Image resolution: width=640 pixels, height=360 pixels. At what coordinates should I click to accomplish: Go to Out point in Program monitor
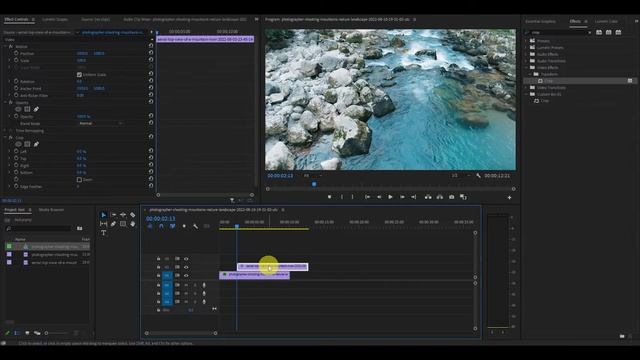(x=413, y=197)
